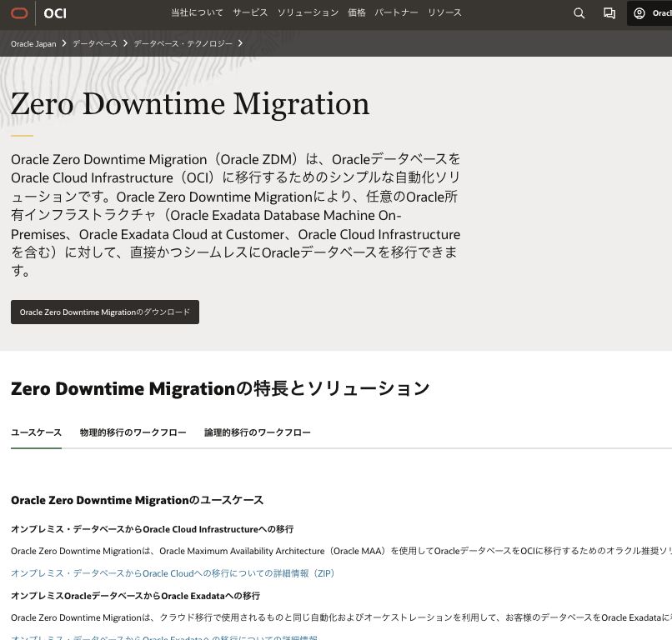Open データベース・テクノロジー breadcrumb link
The image size is (672, 640).
(x=183, y=43)
